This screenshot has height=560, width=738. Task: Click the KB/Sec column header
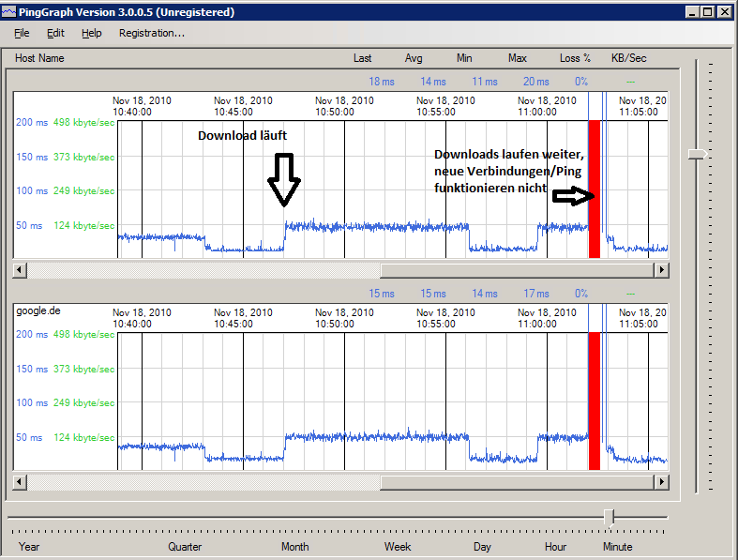click(628, 58)
